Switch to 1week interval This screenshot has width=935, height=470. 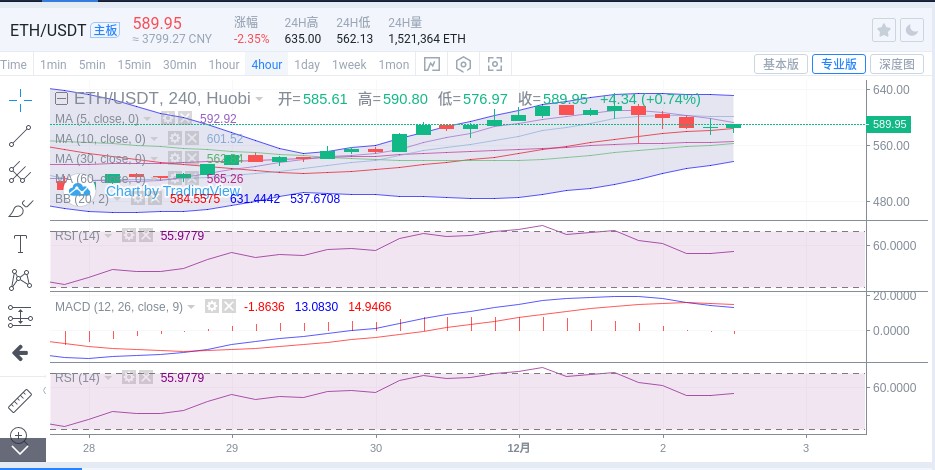[x=349, y=64]
